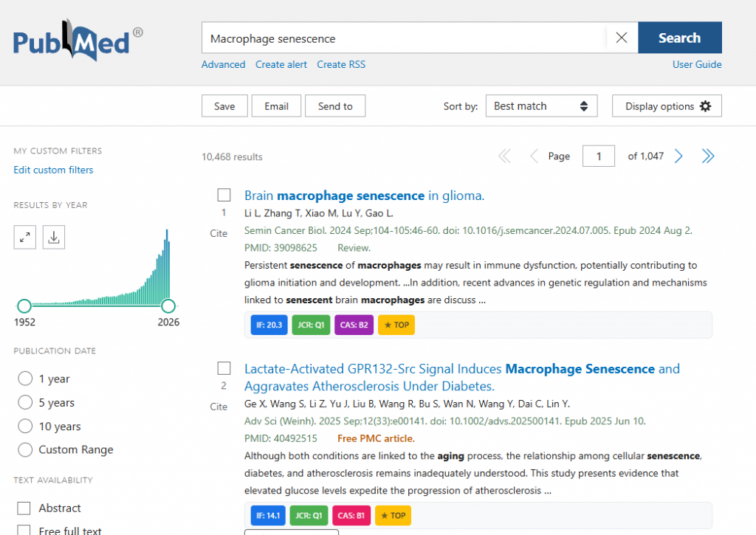Screen dimensions: 756x535
Task: Open Display options with gear icon
Action: pos(667,106)
